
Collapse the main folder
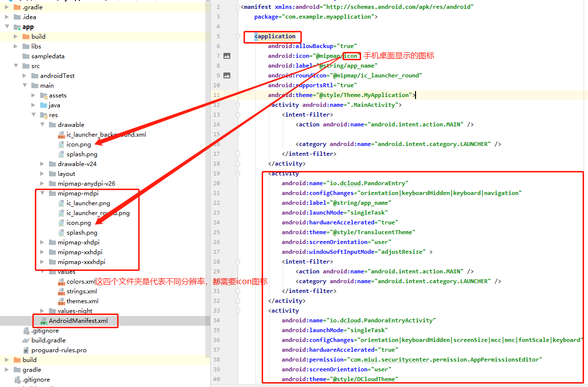[24, 86]
